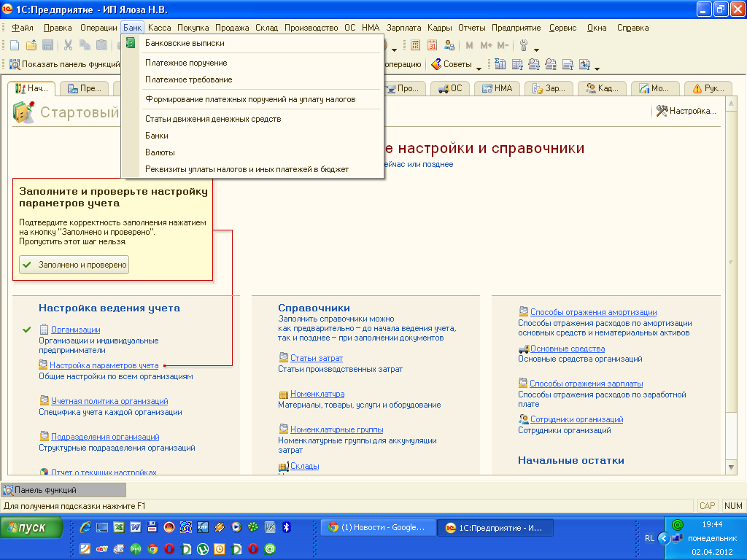Viewport: 747px width, 560px height.
Task: Open the Организации link
Action: (x=75, y=330)
